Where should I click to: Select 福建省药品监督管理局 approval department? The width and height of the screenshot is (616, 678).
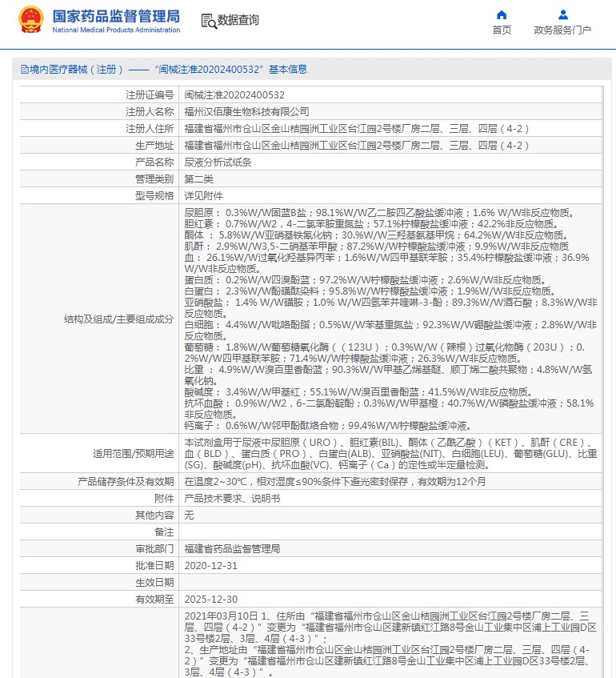point(232,549)
